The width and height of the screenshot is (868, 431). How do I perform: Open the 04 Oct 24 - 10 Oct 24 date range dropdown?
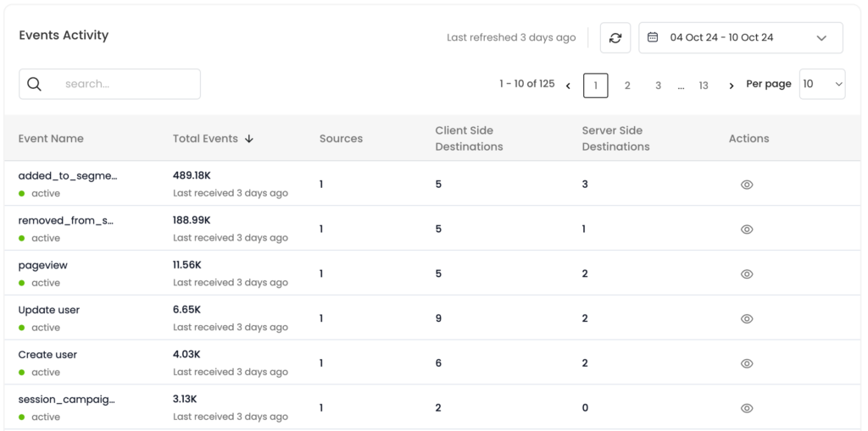(741, 37)
